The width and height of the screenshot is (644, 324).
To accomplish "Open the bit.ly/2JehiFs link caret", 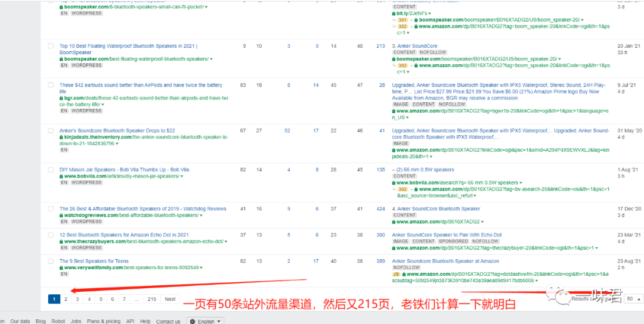I will [429, 14].
